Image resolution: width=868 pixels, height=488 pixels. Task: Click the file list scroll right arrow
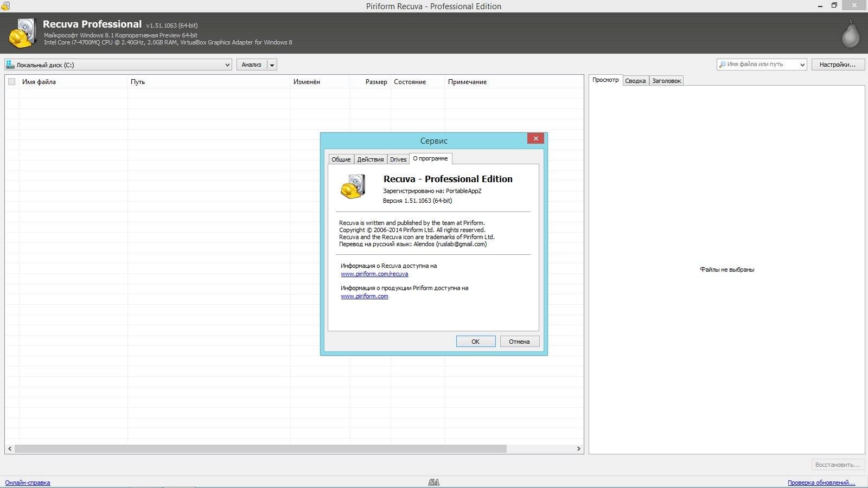[x=578, y=449]
